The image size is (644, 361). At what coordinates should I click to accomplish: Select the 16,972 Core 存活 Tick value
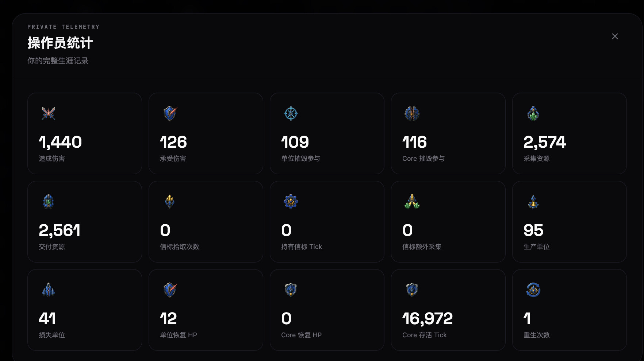(x=428, y=319)
